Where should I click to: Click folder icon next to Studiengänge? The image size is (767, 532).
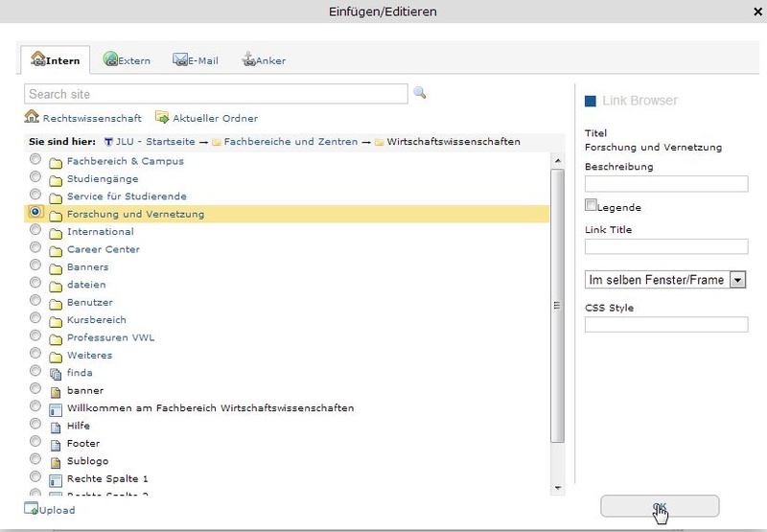pyautogui.click(x=56, y=180)
